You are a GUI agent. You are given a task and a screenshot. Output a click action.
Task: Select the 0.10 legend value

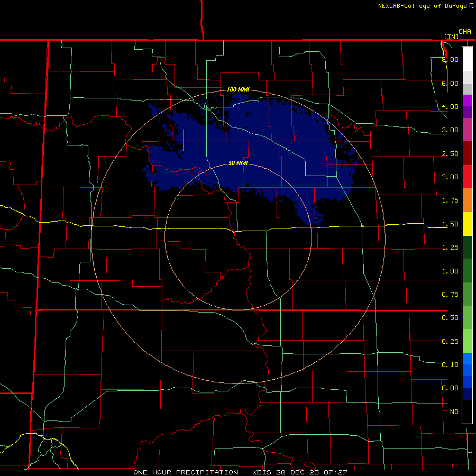[x=450, y=365]
